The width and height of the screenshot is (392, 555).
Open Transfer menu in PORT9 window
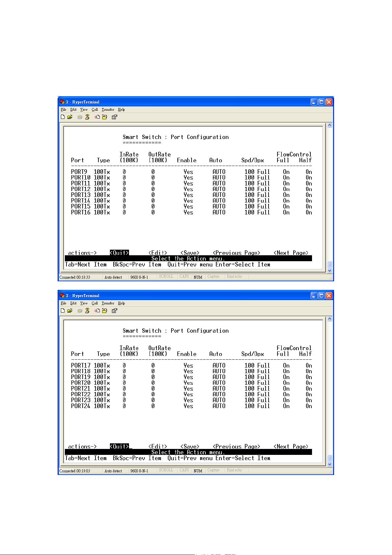[x=108, y=110]
